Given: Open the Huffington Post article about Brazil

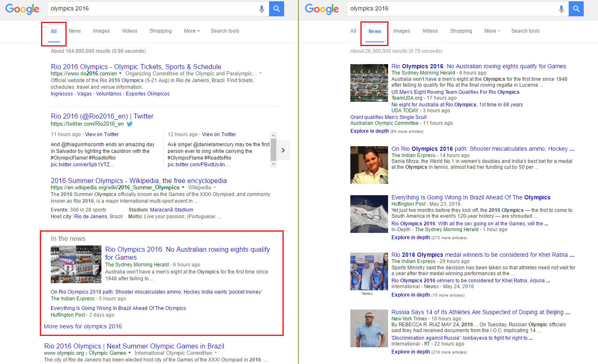Looking at the screenshot, I should [119, 308].
